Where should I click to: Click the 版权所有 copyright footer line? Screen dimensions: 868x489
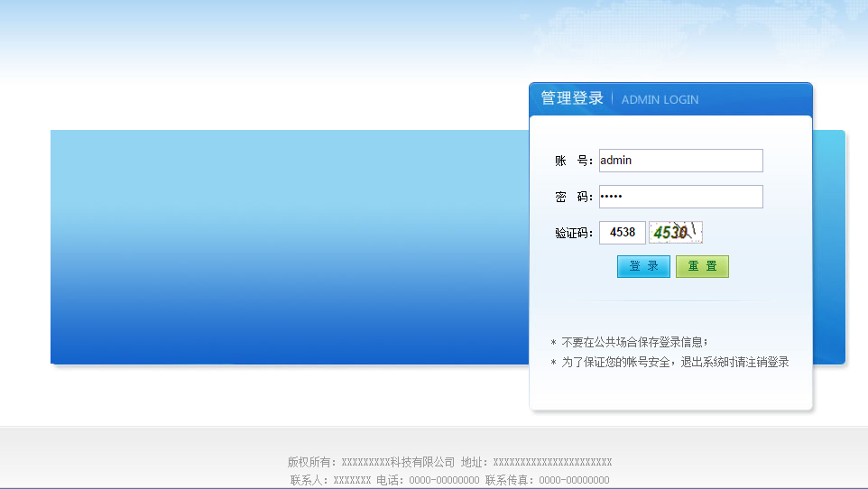click(449, 462)
